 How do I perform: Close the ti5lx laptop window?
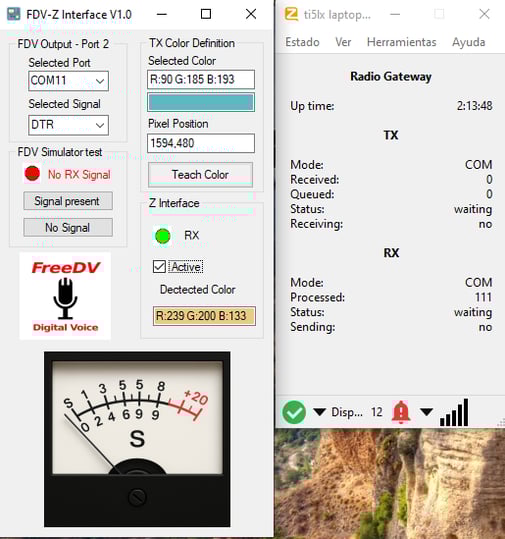[x=484, y=14]
